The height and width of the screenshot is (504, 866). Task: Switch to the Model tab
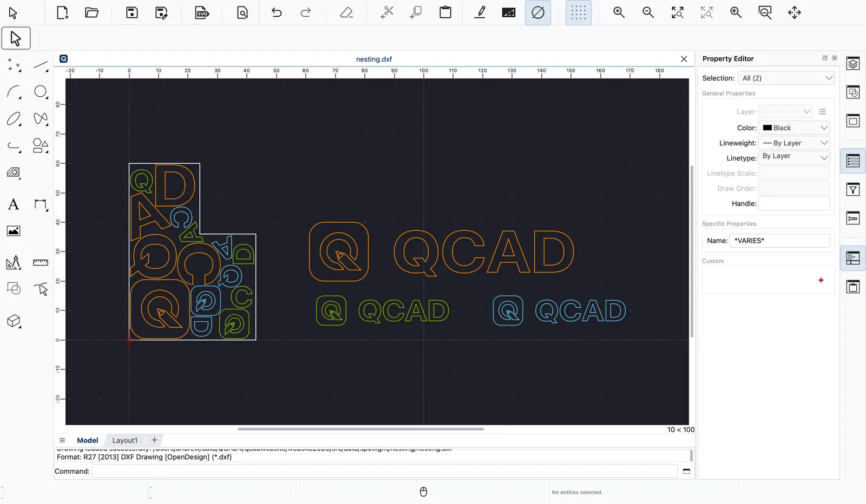(x=88, y=441)
